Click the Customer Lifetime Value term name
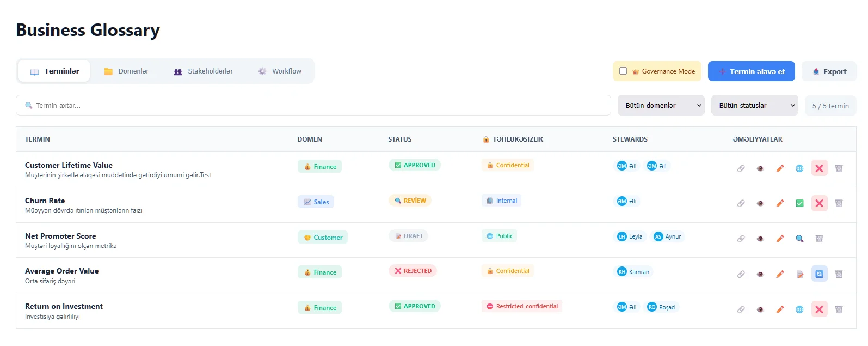Viewport: 868px width, 346px height. [x=69, y=165]
